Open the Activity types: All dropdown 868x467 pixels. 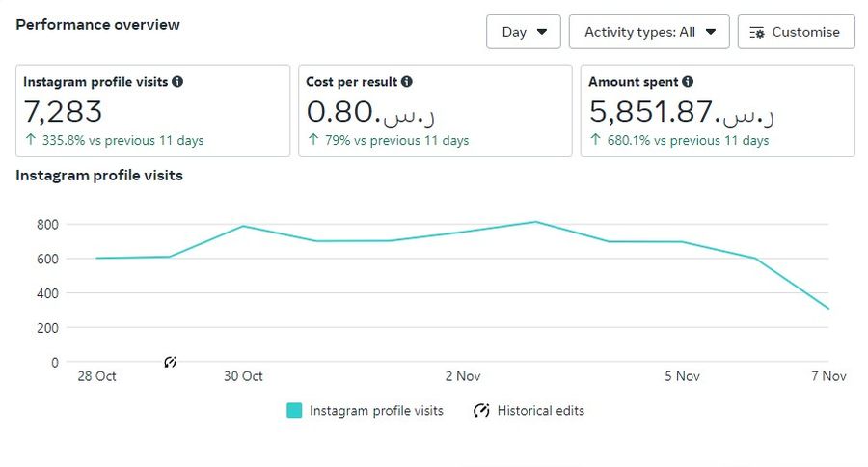pos(649,32)
